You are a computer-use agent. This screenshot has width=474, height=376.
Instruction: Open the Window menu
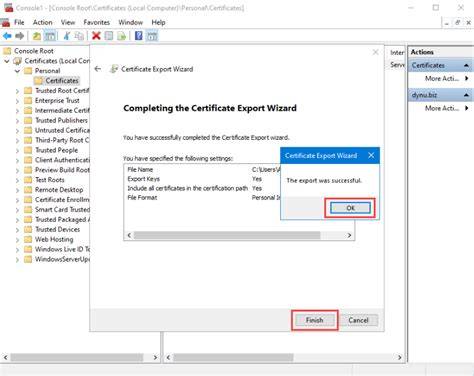click(x=130, y=22)
